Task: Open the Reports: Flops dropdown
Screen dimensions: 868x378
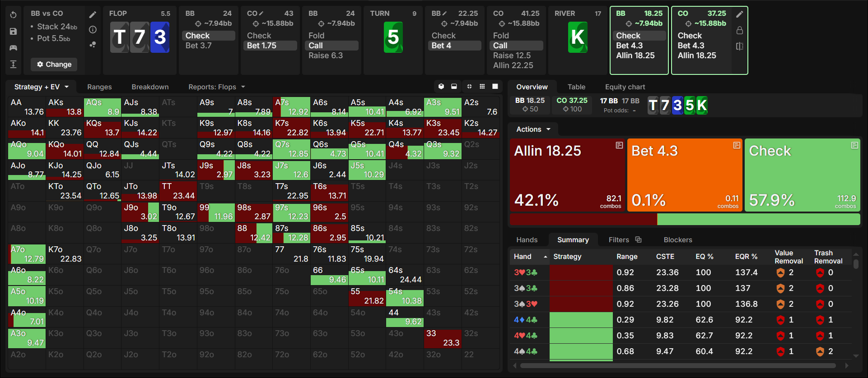Action: click(x=217, y=87)
